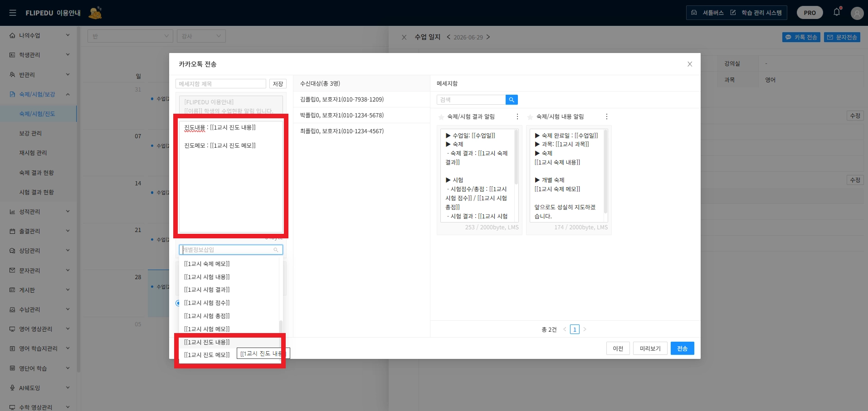Image resolution: width=868 pixels, height=411 pixels.
Task: Click the message body text area
Action: pyautogui.click(x=231, y=176)
